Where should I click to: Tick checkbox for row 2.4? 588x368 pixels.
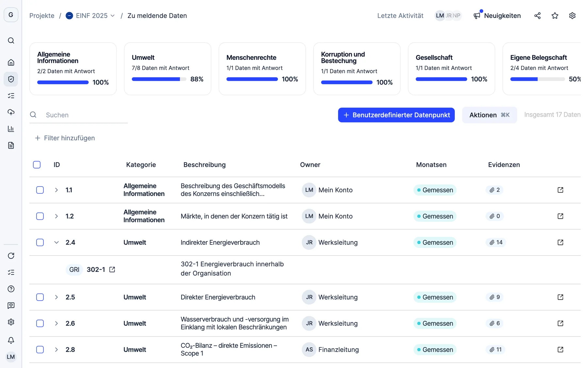pyautogui.click(x=40, y=242)
